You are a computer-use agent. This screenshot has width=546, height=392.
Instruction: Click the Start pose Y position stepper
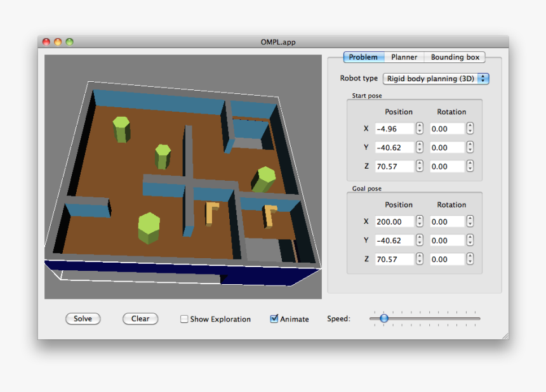coord(420,147)
